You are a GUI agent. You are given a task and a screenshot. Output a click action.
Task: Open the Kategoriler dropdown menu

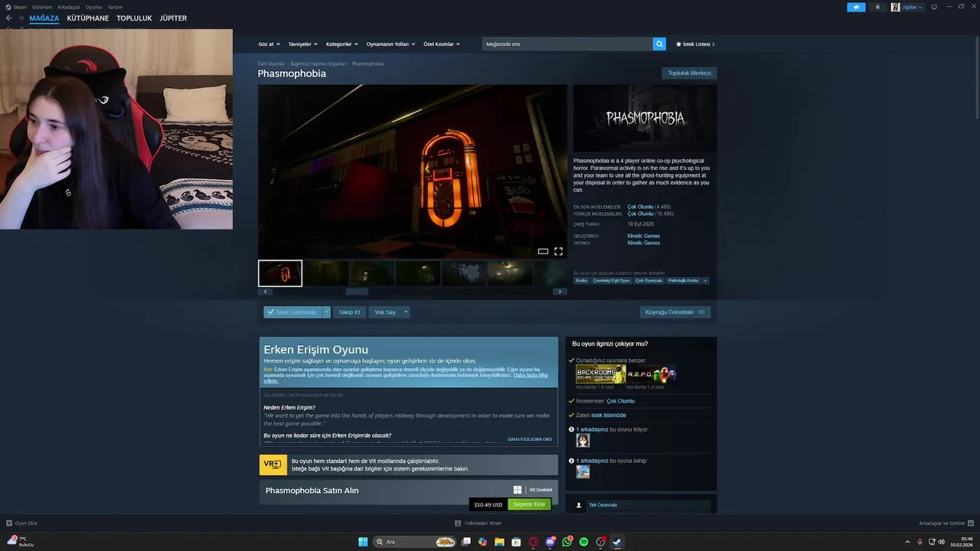[341, 44]
